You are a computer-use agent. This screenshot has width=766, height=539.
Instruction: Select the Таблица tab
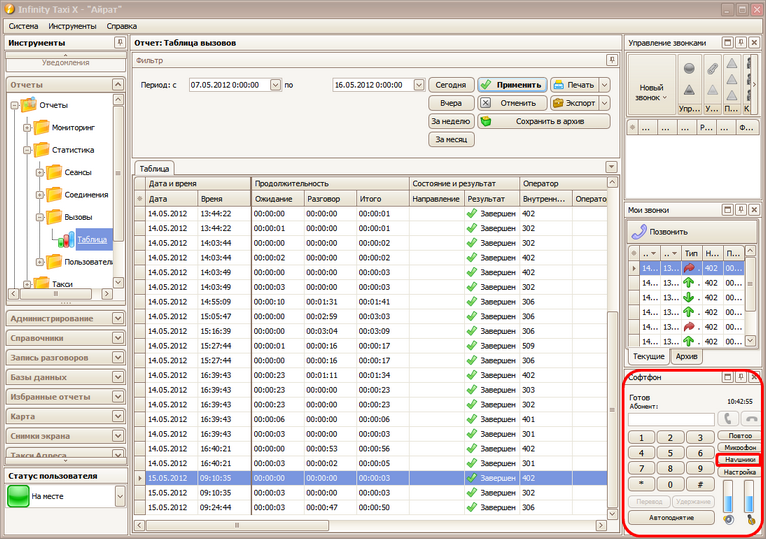tap(154, 168)
